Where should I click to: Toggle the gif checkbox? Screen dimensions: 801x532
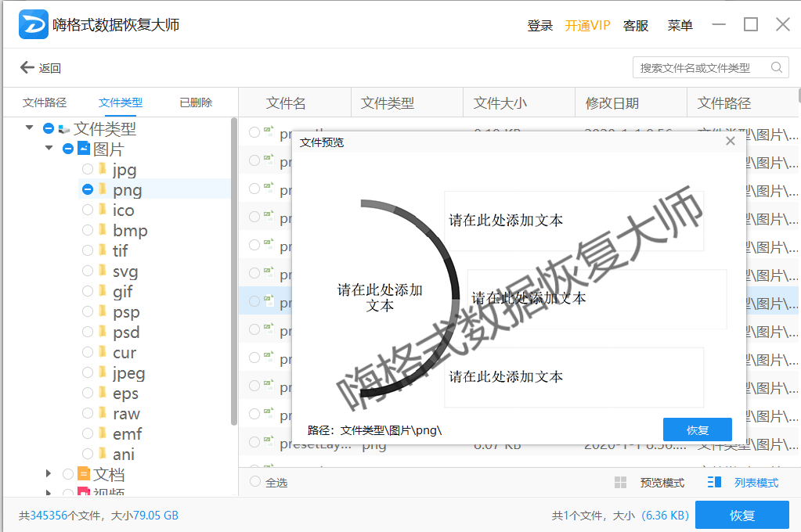coord(88,291)
